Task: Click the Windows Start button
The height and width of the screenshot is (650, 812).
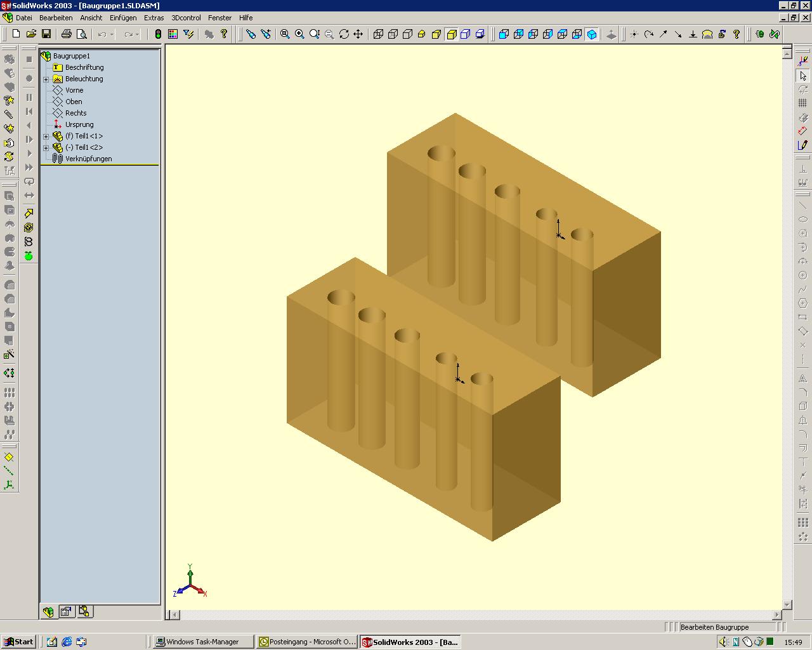Action: 18,642
